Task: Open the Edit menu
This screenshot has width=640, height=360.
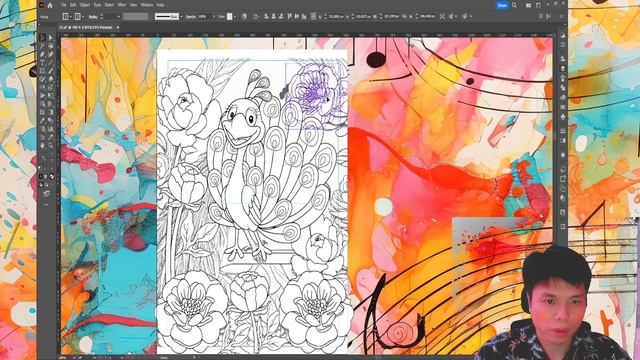Action: [73, 5]
